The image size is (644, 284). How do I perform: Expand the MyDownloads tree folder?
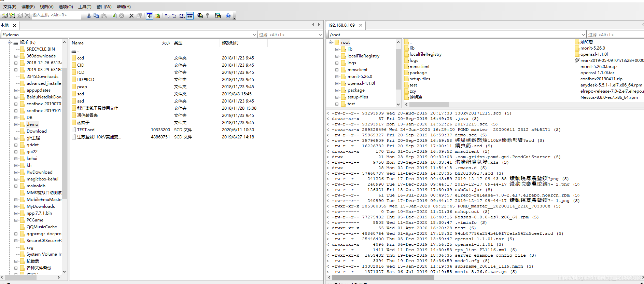click(x=16, y=206)
